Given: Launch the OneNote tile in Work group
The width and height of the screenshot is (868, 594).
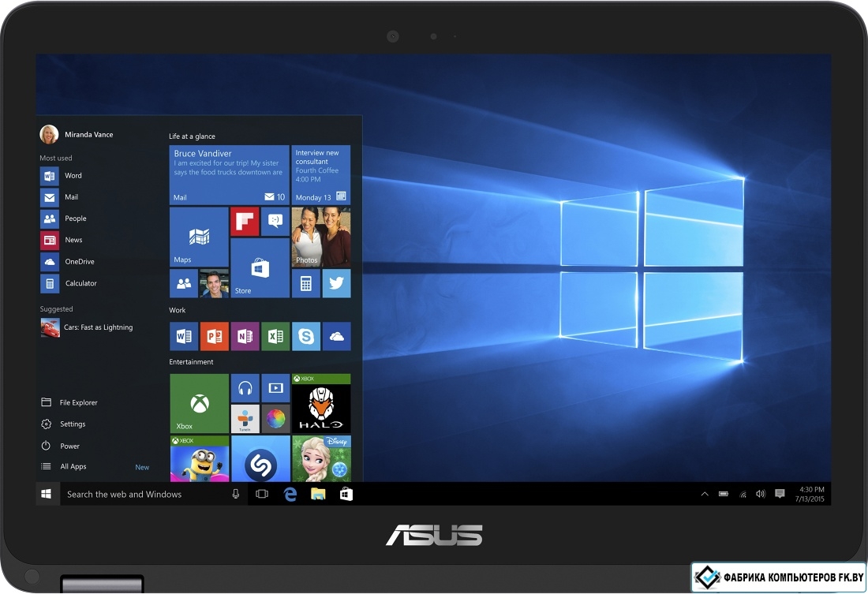Looking at the screenshot, I should point(245,337).
